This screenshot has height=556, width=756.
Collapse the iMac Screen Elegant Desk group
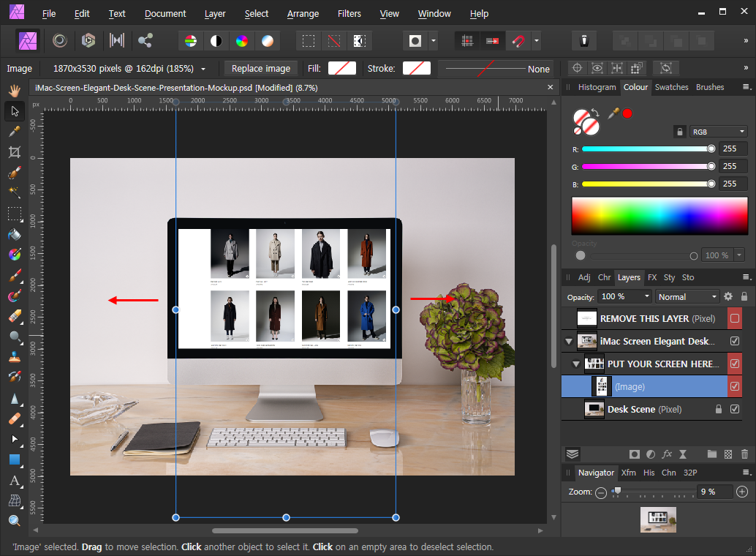pyautogui.click(x=569, y=341)
